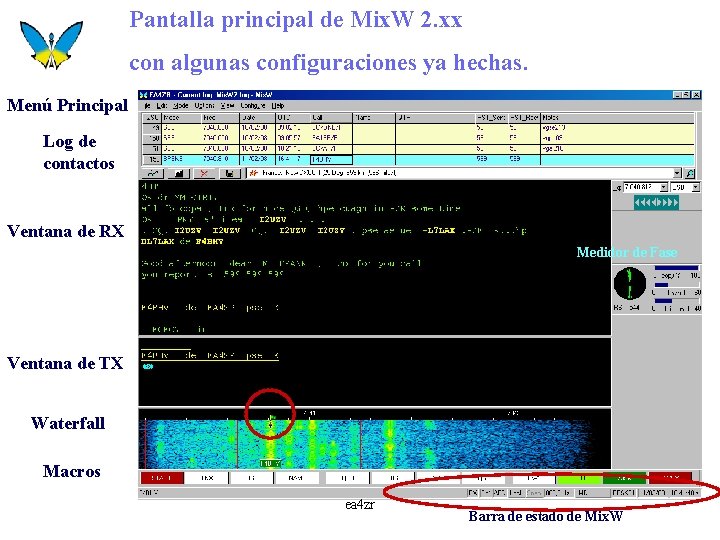Sort log by the Freq column header

pos(221,118)
